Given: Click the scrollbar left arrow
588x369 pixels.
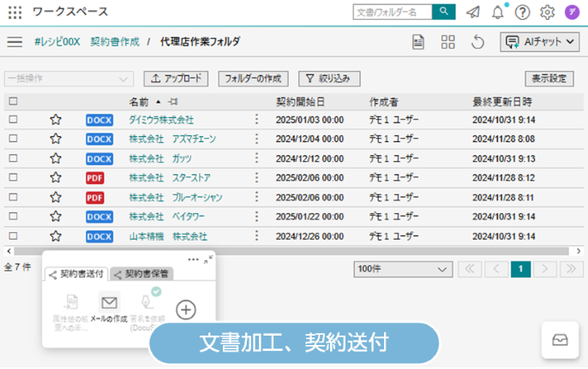Looking at the screenshot, I should pos(9,251).
